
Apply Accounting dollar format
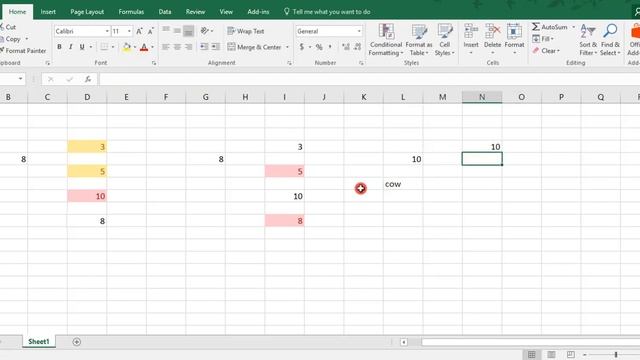pos(302,47)
